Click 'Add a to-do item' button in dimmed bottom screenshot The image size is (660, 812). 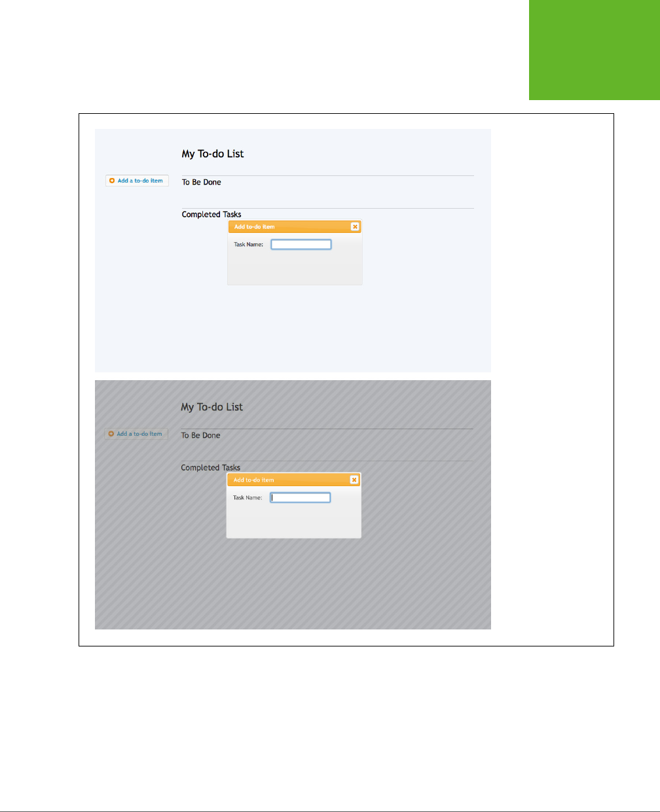click(136, 434)
